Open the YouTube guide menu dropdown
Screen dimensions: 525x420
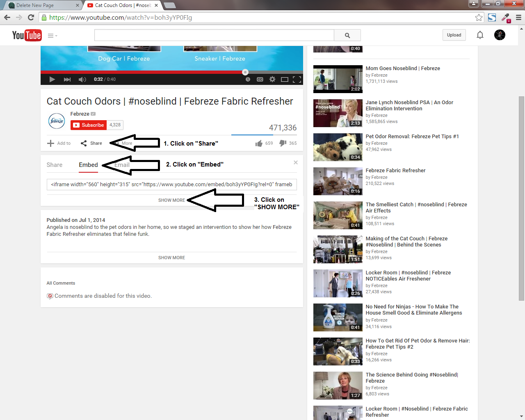coord(52,36)
